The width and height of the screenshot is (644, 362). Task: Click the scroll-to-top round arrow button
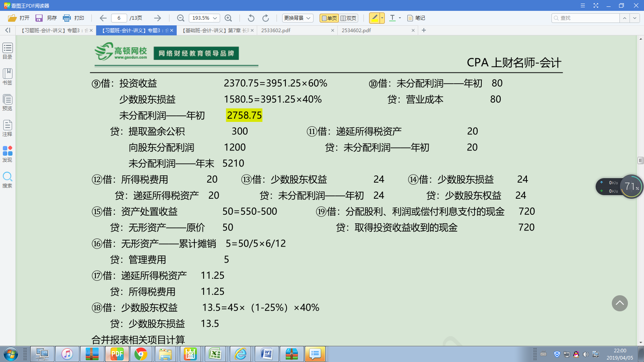click(619, 303)
